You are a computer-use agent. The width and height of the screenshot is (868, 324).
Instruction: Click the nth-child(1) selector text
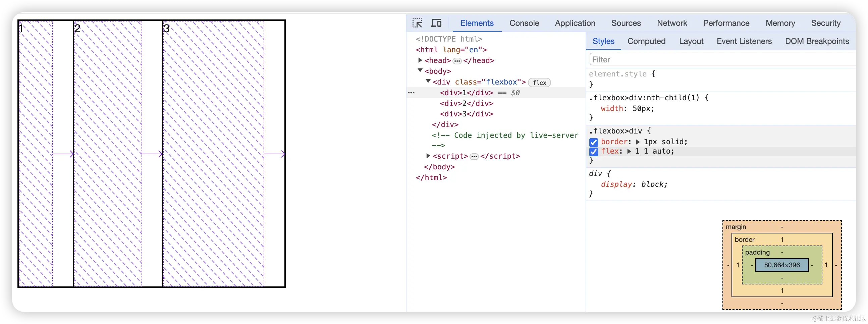click(644, 98)
